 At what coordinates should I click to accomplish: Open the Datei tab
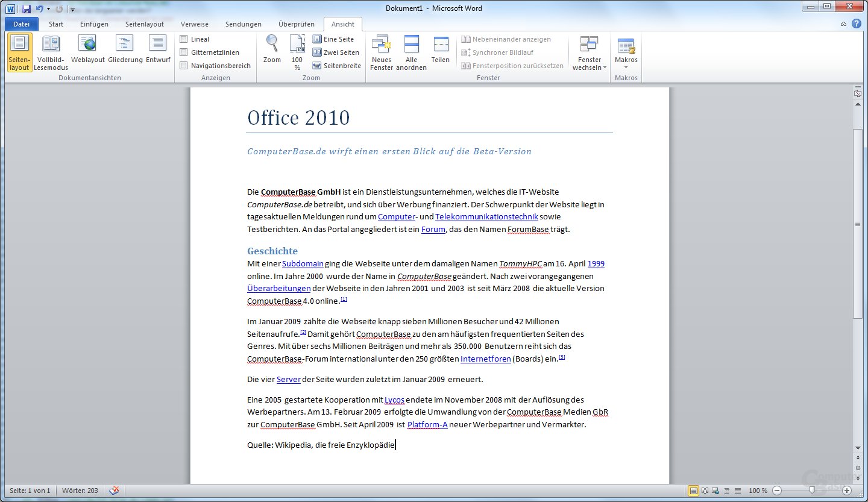coord(22,24)
